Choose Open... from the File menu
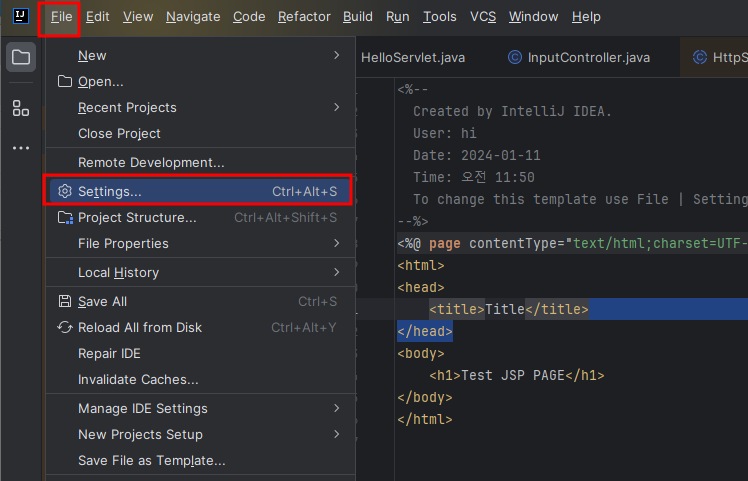Image resolution: width=748 pixels, height=481 pixels. point(200,82)
